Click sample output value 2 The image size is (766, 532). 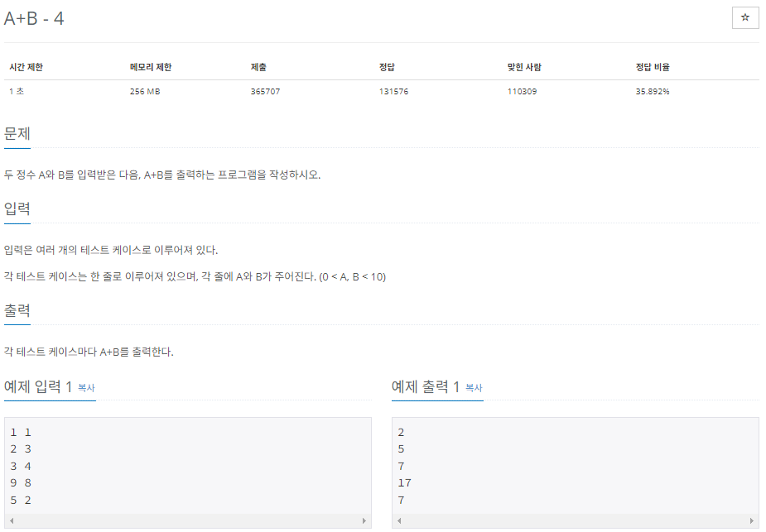[401, 433]
